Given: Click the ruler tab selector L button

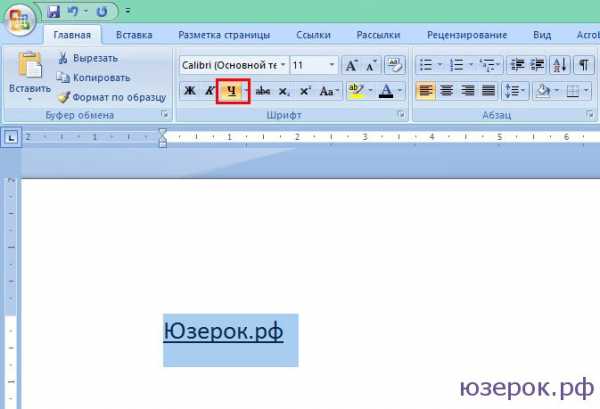Looking at the screenshot, I should pyautogui.click(x=11, y=137).
